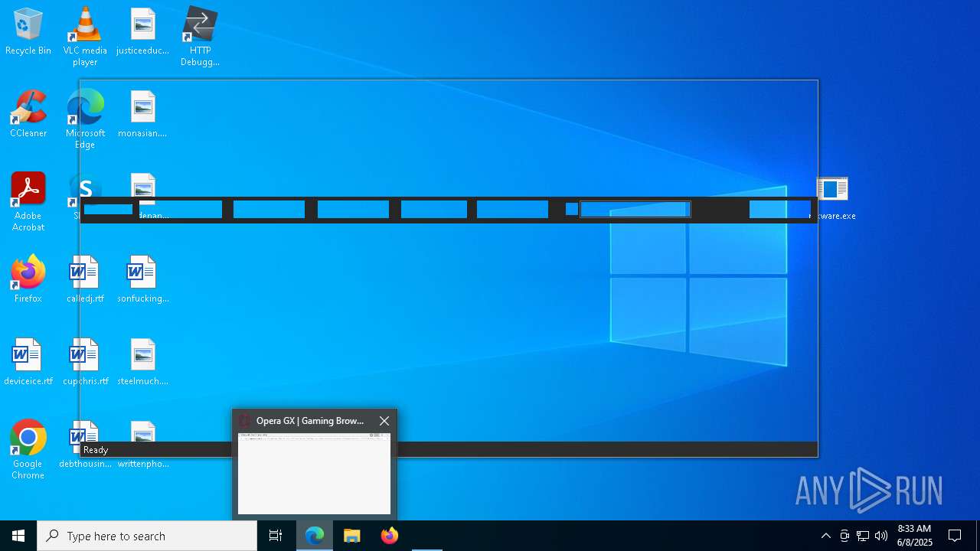Select the deviceice.rtf document
This screenshot has width=980, height=551.
tap(28, 363)
